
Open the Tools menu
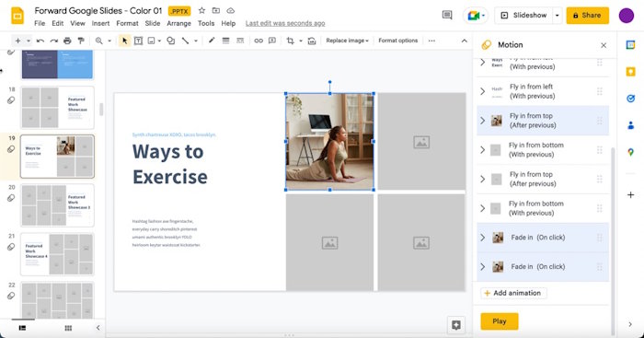(206, 23)
